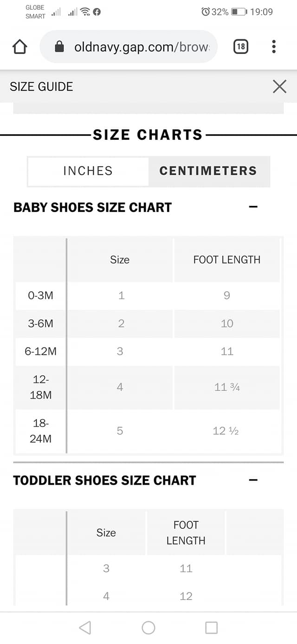Screen dimensions: 297x644
Task: Collapse the Toddler Shoes Size Chart section
Action: [x=253, y=480]
